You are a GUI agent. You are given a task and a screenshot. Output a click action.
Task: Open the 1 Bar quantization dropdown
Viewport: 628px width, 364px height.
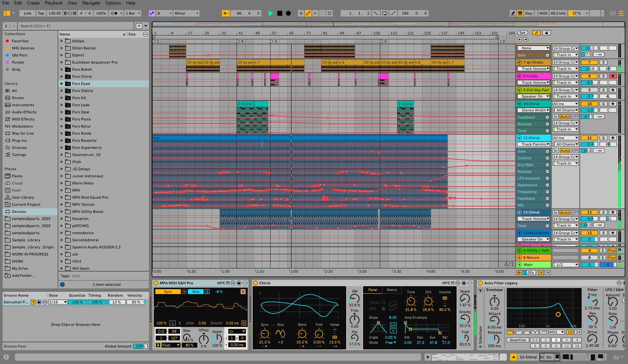pos(133,13)
